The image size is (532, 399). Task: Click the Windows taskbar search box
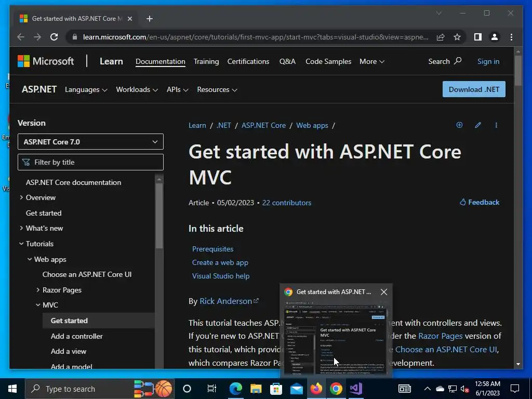pos(99,389)
